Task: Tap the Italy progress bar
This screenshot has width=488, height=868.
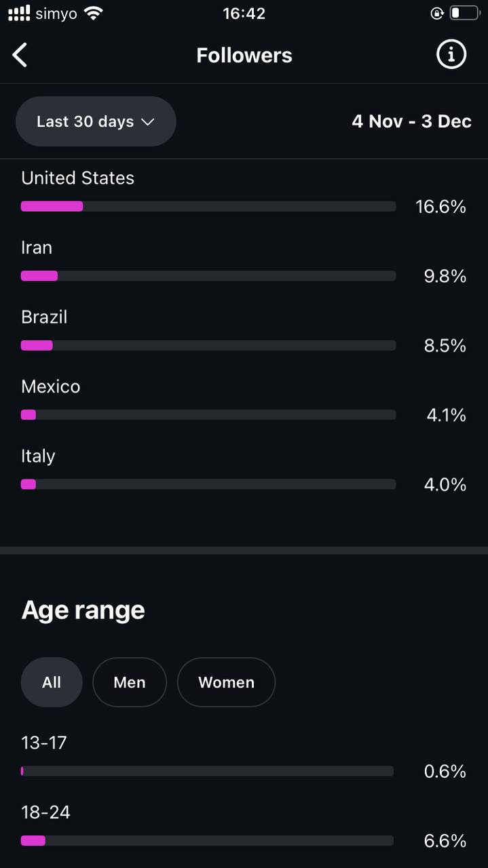Action: [208, 484]
